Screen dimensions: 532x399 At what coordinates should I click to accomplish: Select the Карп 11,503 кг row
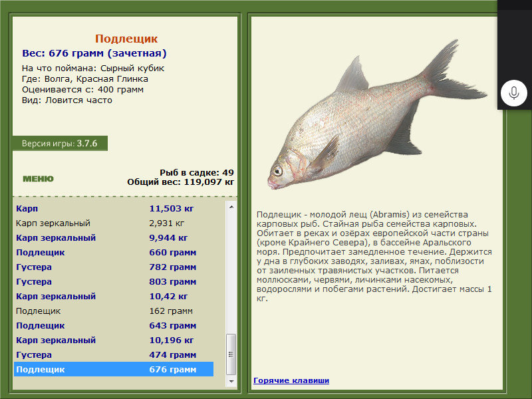[x=114, y=208]
